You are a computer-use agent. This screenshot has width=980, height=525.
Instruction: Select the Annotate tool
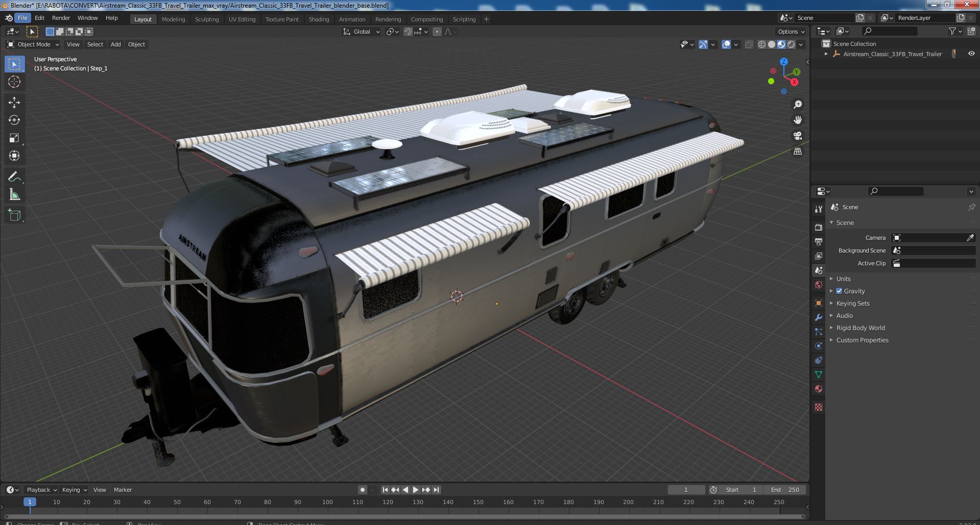(x=14, y=177)
